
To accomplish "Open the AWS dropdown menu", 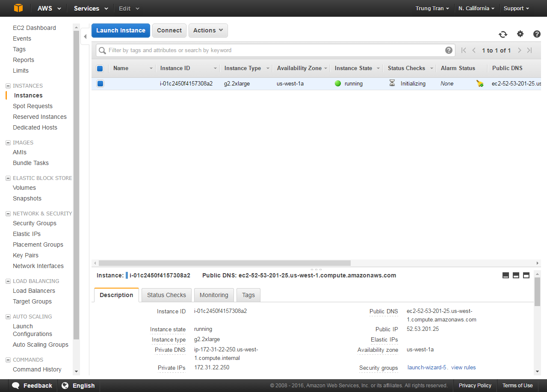I will click(49, 8).
